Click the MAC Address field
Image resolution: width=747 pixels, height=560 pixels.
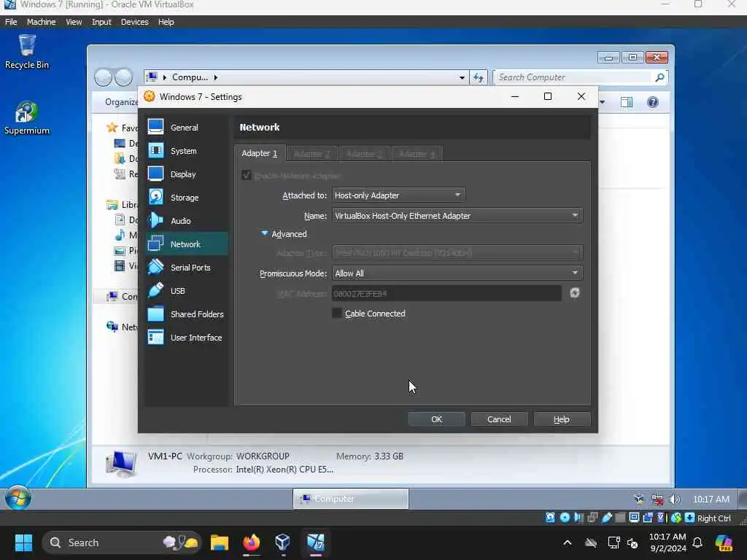click(x=446, y=293)
